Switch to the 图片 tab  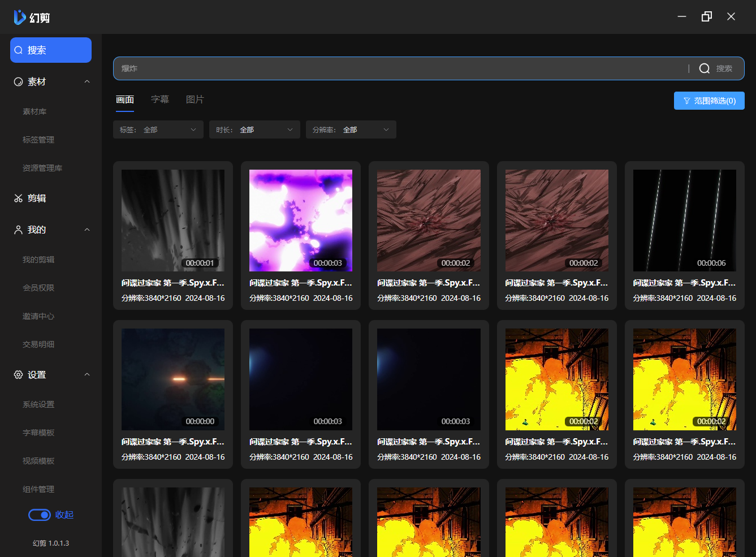(x=195, y=100)
